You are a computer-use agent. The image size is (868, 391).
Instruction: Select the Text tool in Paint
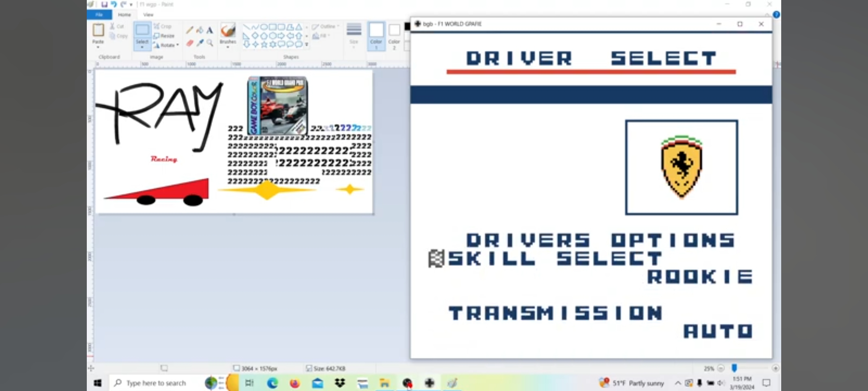tap(210, 30)
